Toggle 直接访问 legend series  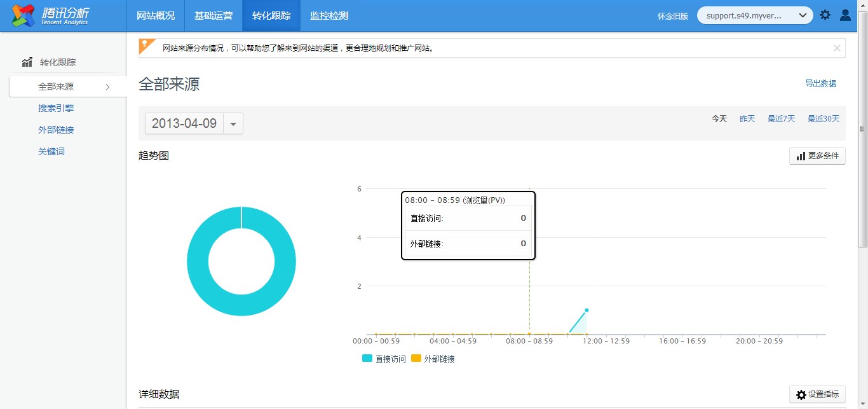coord(384,359)
